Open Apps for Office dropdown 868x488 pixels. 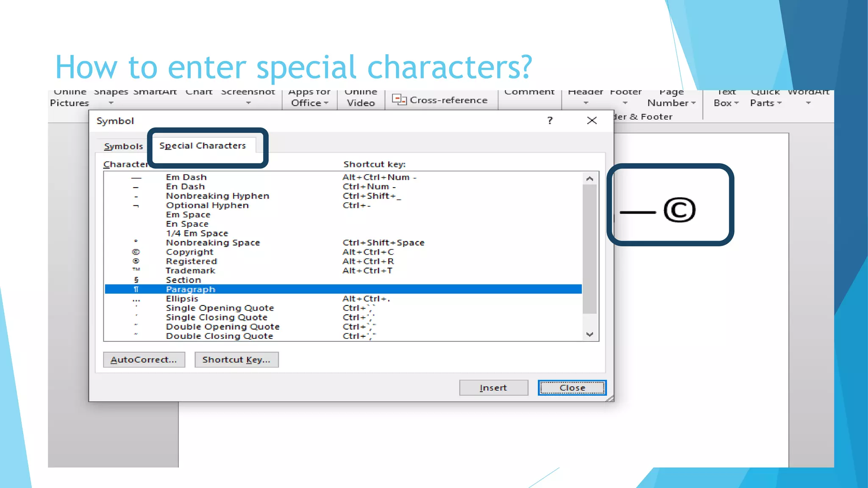310,98
